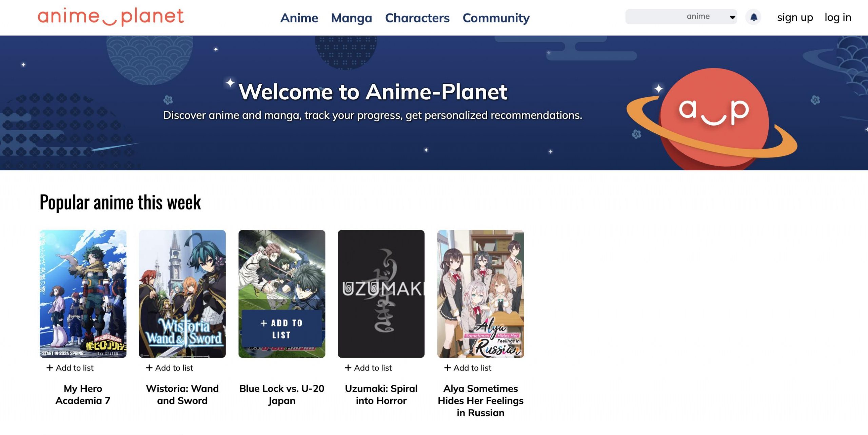Click the plus icon for Uzumaki: Spiral into Horror
The image size is (868, 435).
pos(348,367)
